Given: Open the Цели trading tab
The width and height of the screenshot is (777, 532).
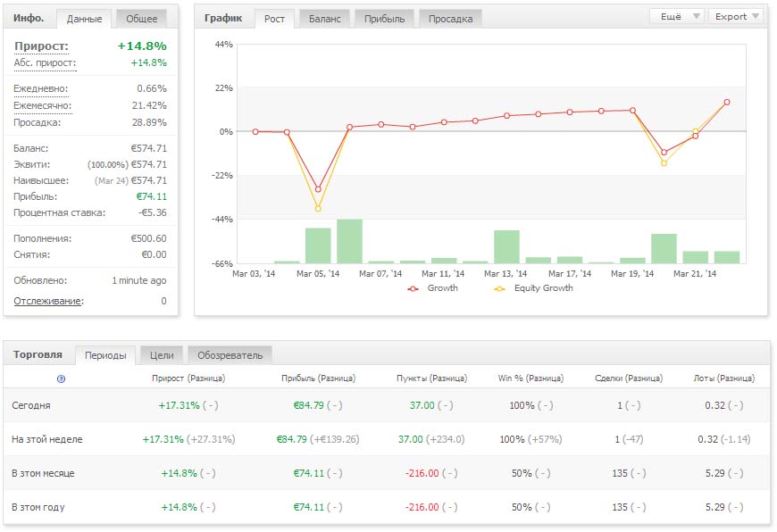Looking at the screenshot, I should click(162, 355).
